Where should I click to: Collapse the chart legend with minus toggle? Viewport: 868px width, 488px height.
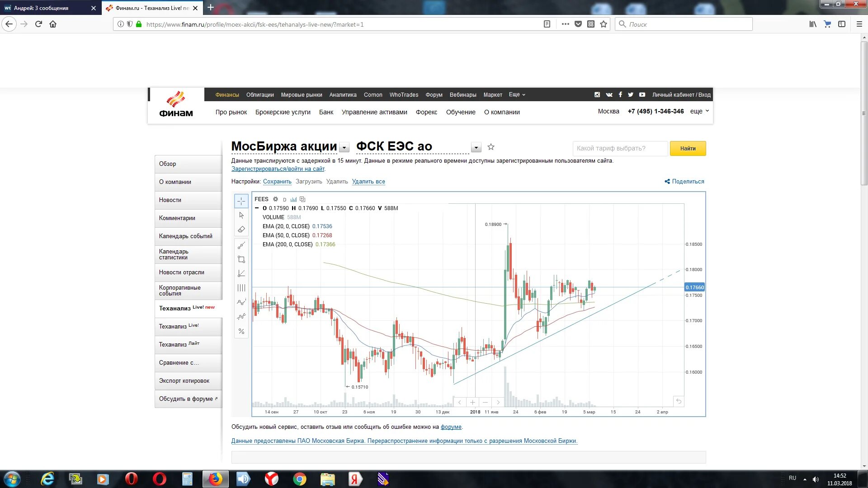(x=257, y=208)
